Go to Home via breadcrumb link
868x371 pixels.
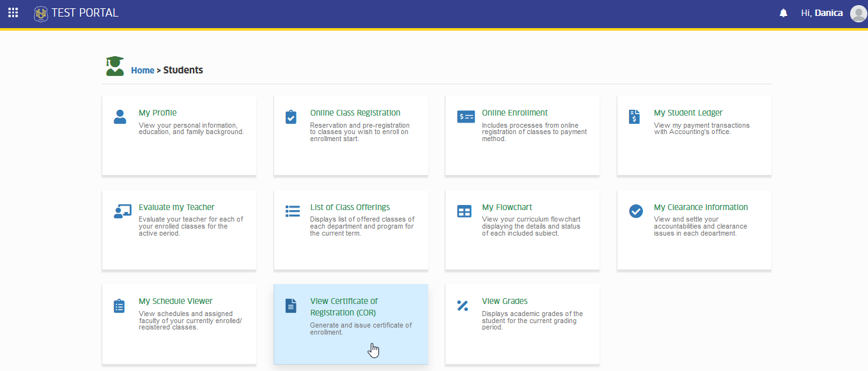143,70
